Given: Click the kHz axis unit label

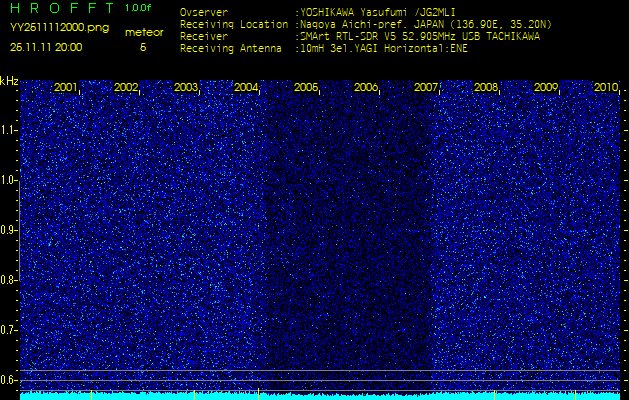Looking at the screenshot, I should tap(9, 81).
